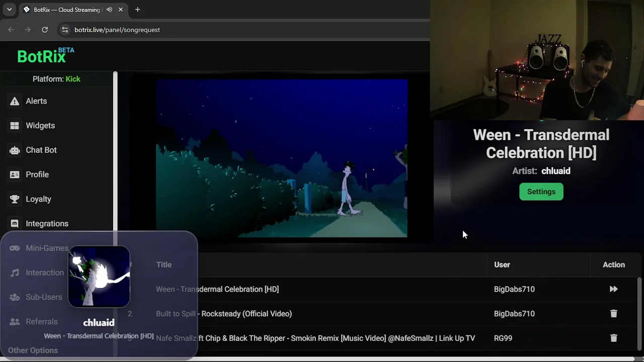Click the BotRix BETA logo
The width and height of the screenshot is (644, 362).
pyautogui.click(x=45, y=55)
